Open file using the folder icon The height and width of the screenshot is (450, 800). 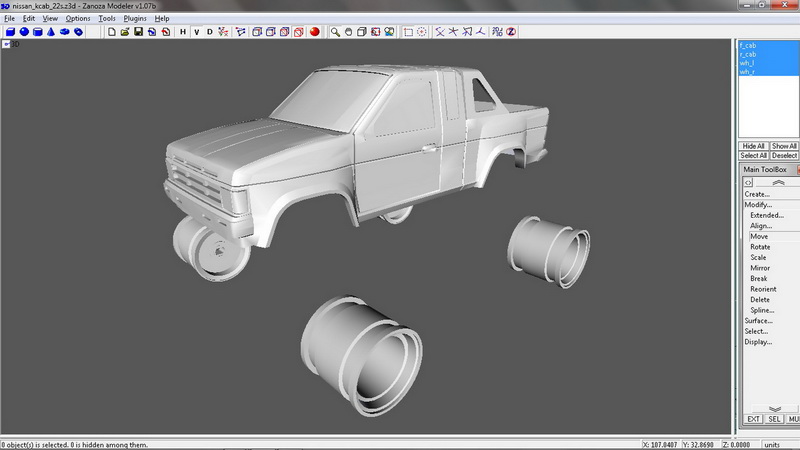coord(125,32)
